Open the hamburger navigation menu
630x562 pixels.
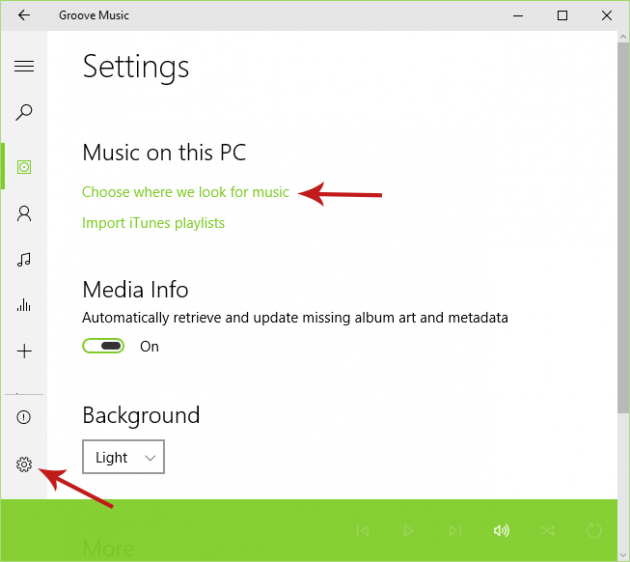pos(24,66)
